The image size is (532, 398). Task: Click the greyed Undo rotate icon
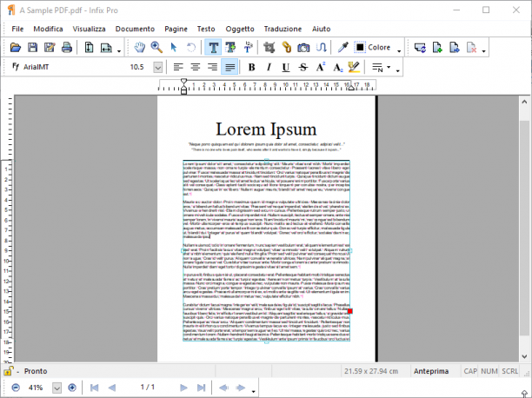(x=191, y=48)
